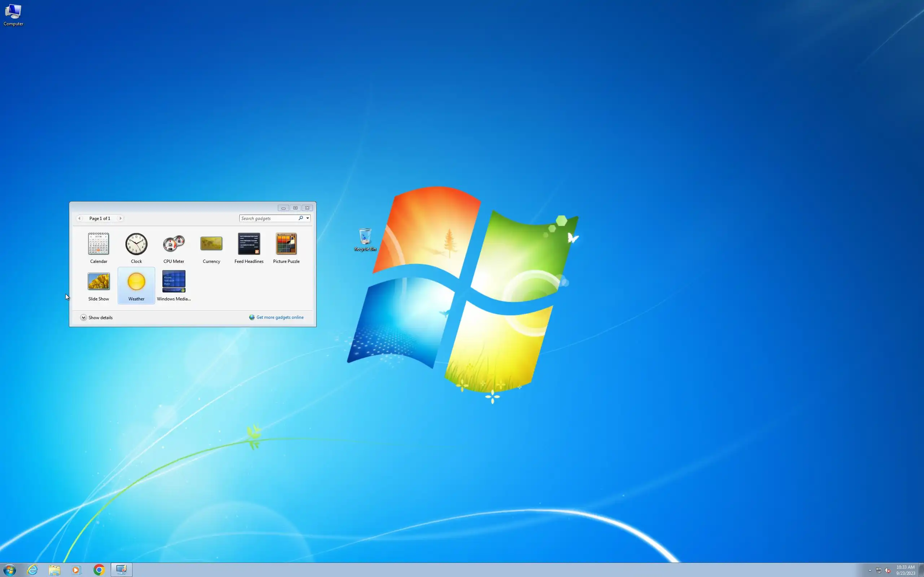The width and height of the screenshot is (924, 577).
Task: Click the muted volume tray icon
Action: 888,570
